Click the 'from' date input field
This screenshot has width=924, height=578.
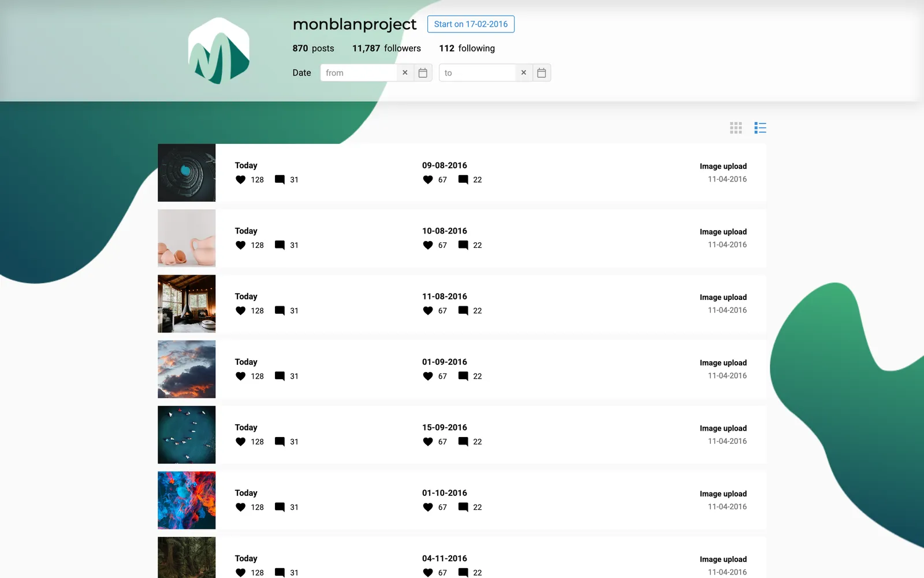359,73
